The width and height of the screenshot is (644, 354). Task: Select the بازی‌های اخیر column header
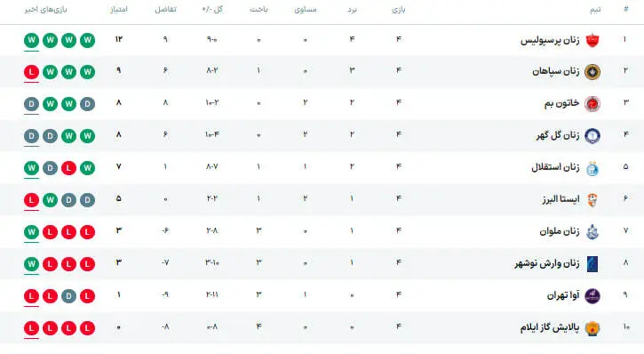coord(45,10)
